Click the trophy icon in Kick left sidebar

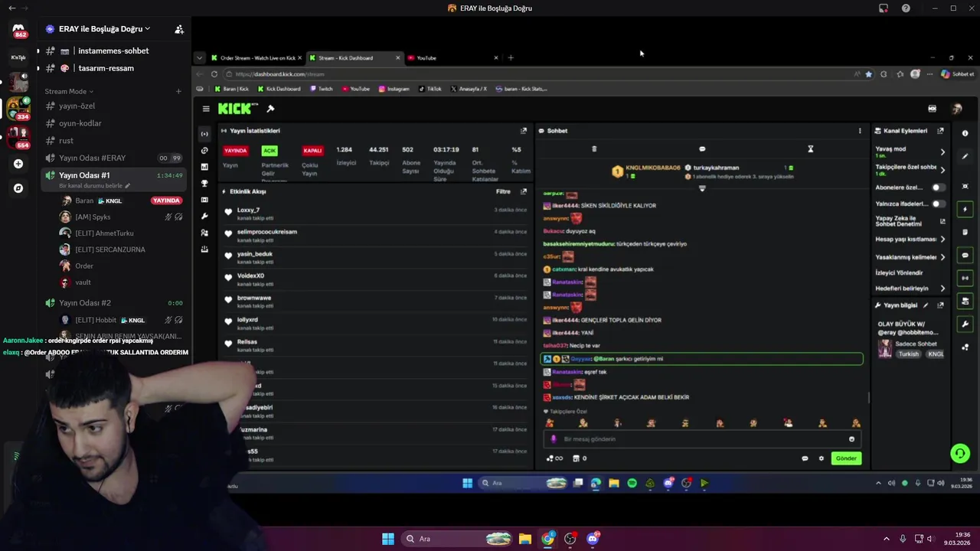(204, 184)
